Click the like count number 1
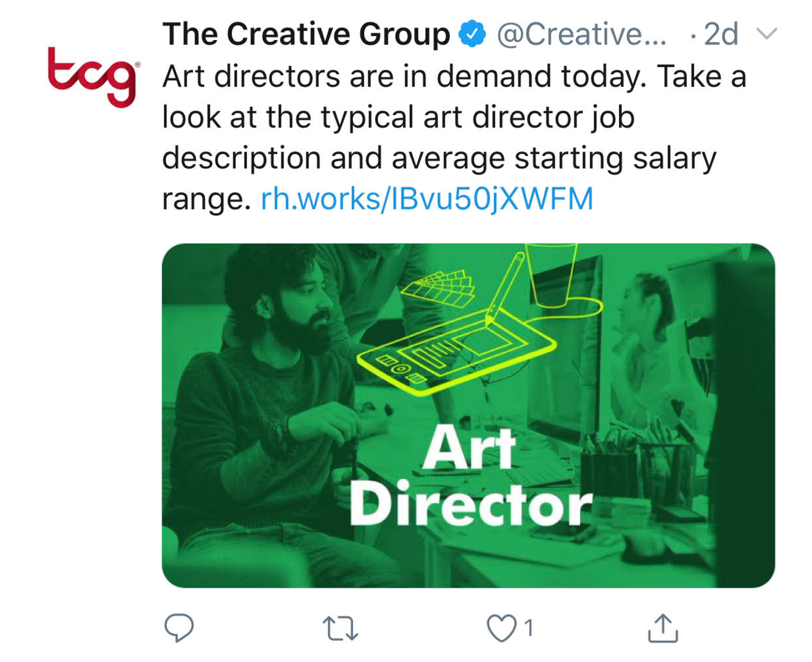Image resolution: width=812 pixels, height=662 pixels. pyautogui.click(x=529, y=628)
